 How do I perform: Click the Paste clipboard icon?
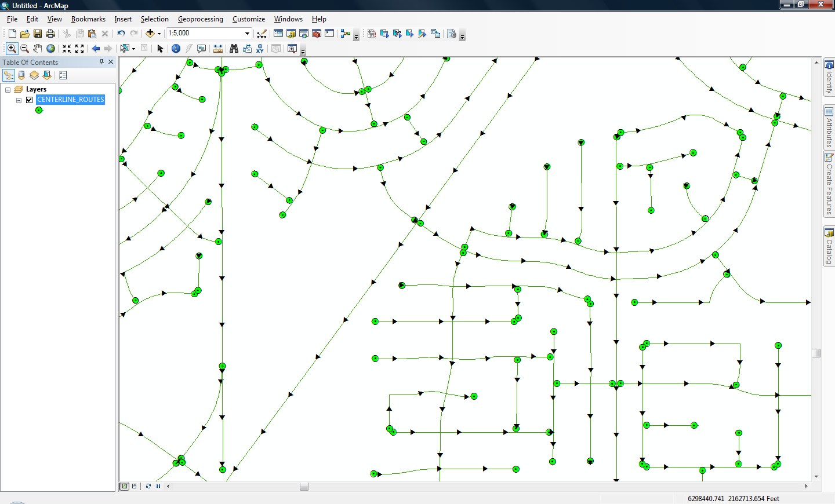coord(92,34)
